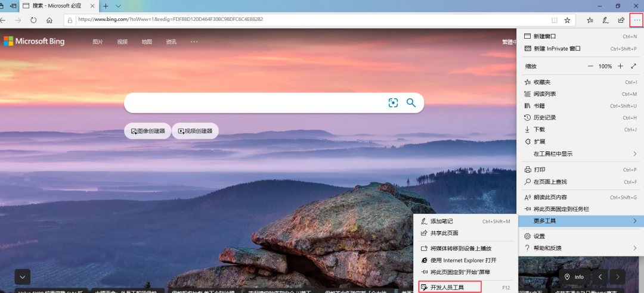This screenshot has height=293, width=644.
Task: Open new tab with plus icon
Action: pyautogui.click(x=106, y=6)
